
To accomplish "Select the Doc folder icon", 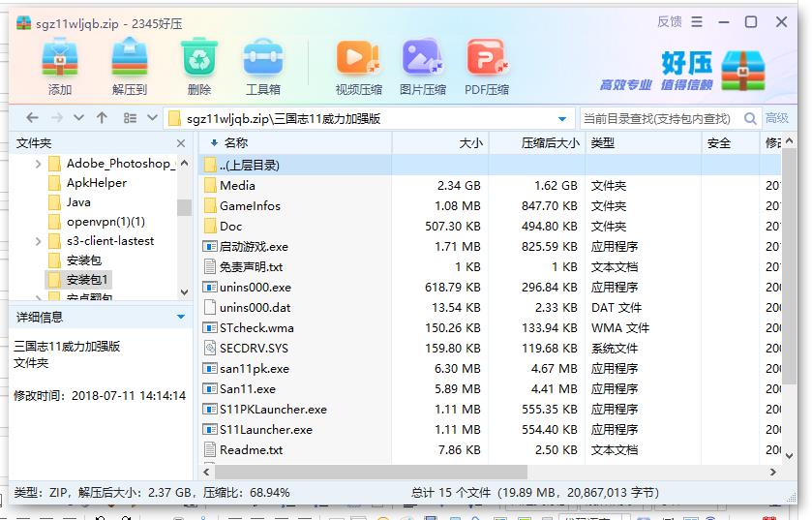I will (210, 227).
